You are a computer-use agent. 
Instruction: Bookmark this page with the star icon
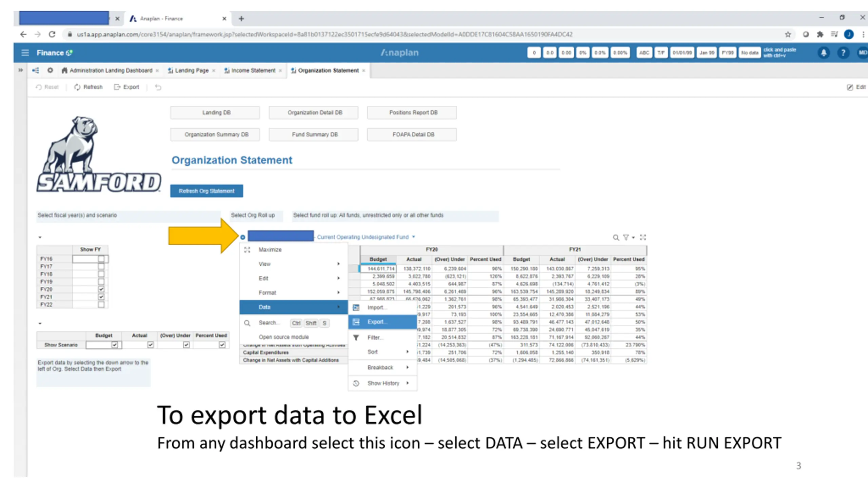788,34
